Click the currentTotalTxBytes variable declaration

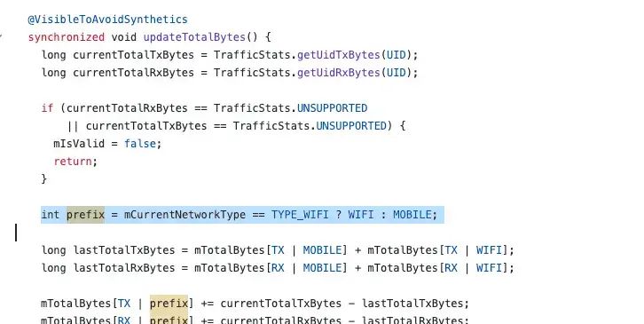(133, 55)
